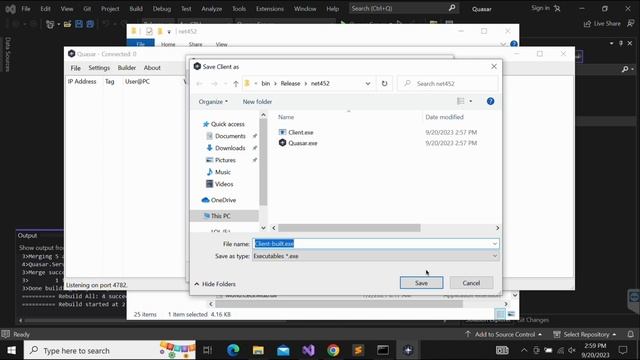640x360 pixels.
Task: Open Pictures in navigation pane
Action: pos(225,160)
